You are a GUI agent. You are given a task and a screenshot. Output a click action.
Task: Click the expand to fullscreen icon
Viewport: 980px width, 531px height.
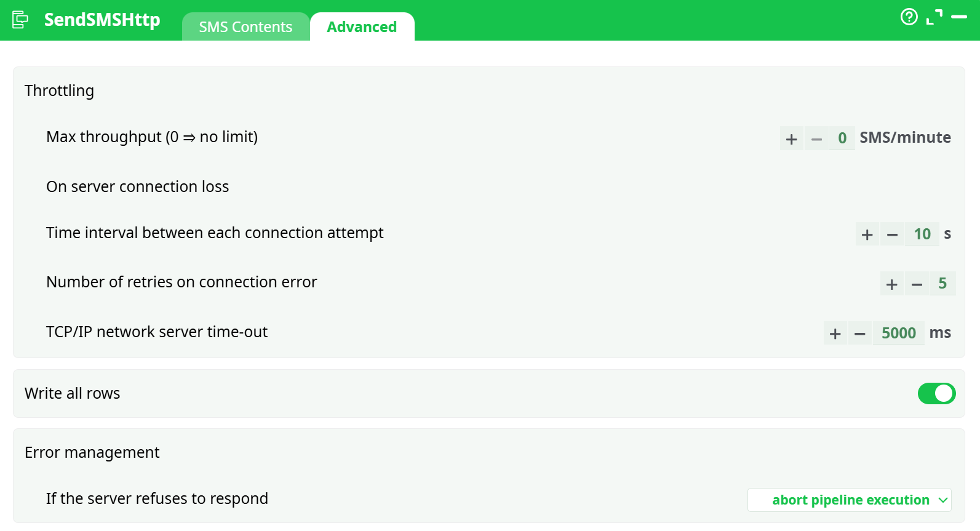click(934, 17)
